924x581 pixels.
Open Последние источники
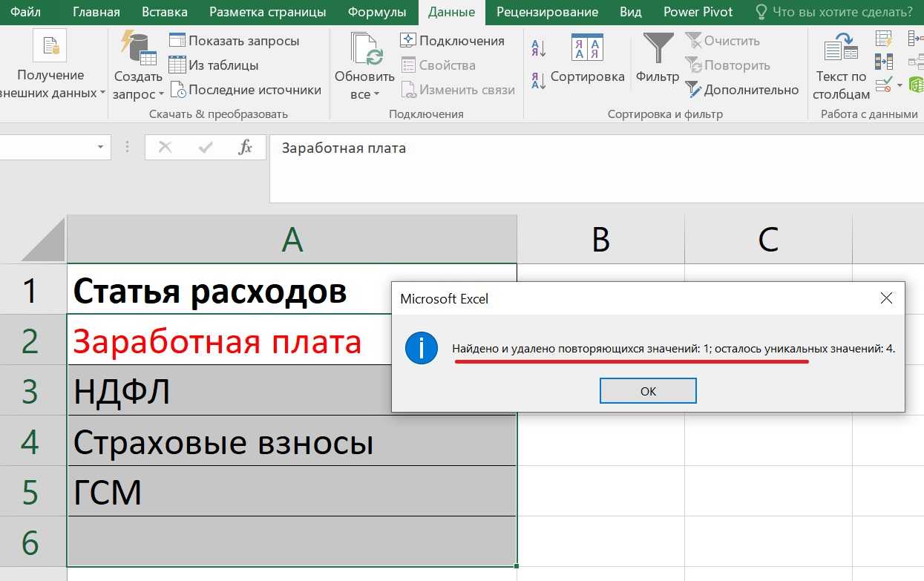(x=246, y=90)
